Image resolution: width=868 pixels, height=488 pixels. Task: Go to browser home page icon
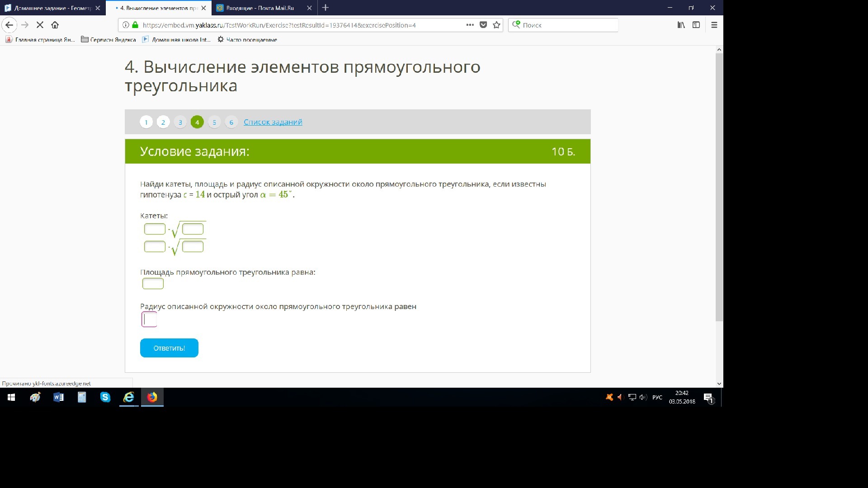point(55,25)
